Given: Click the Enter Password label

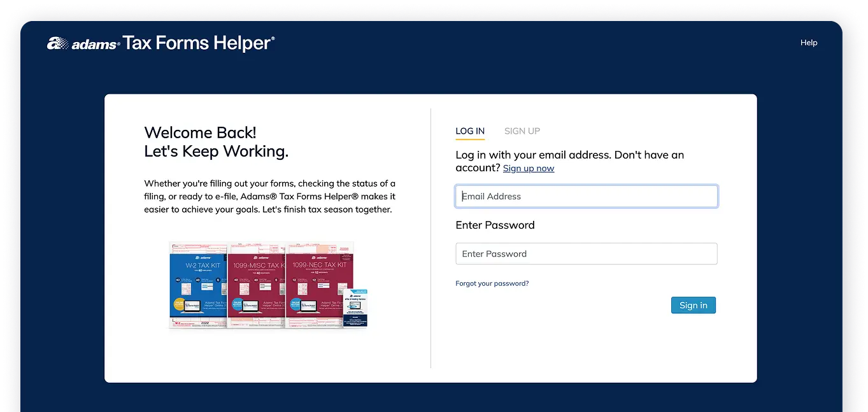Looking at the screenshot, I should coord(495,225).
